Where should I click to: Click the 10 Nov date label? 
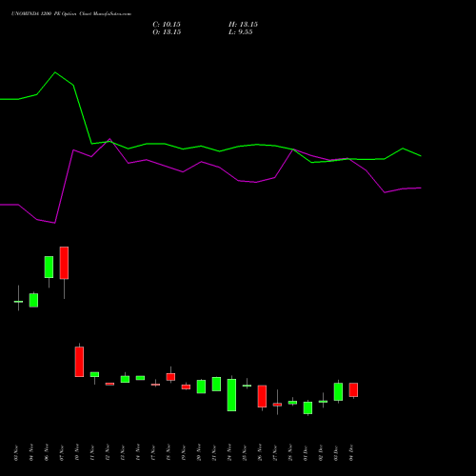click(77, 453)
